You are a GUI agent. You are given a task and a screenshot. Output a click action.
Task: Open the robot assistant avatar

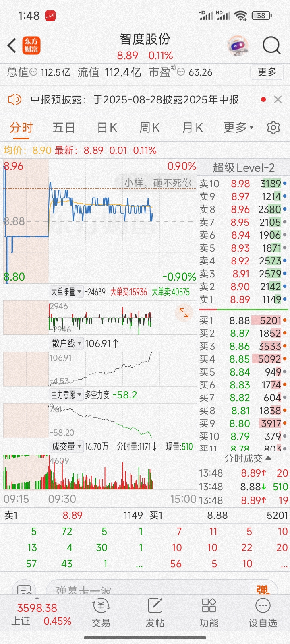click(x=238, y=45)
